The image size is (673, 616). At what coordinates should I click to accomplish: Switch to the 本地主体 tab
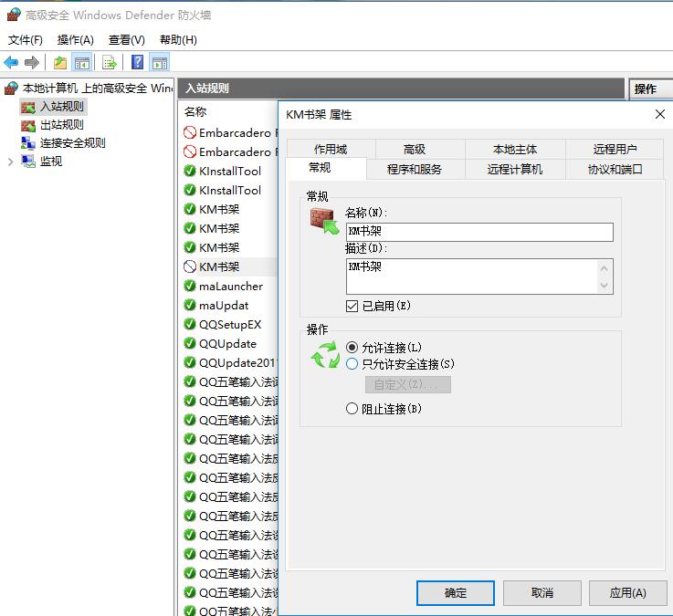(x=515, y=149)
